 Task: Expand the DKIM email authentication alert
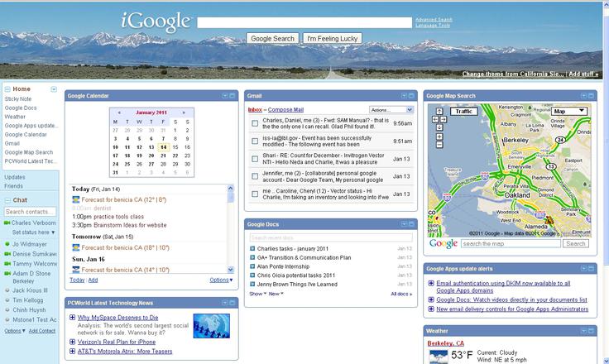point(431,283)
